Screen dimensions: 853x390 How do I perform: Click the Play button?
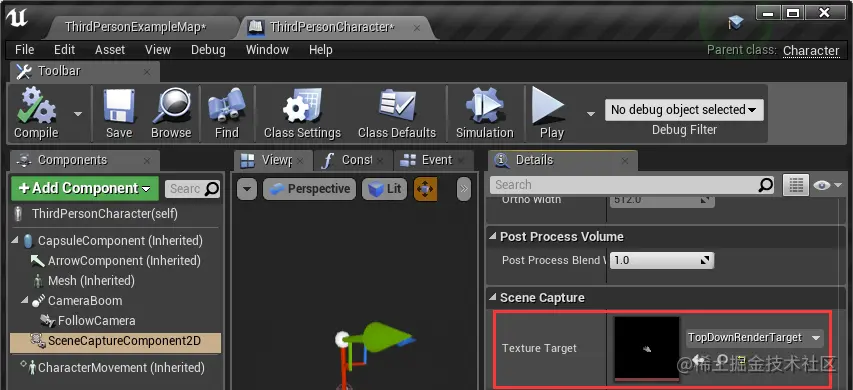point(551,114)
